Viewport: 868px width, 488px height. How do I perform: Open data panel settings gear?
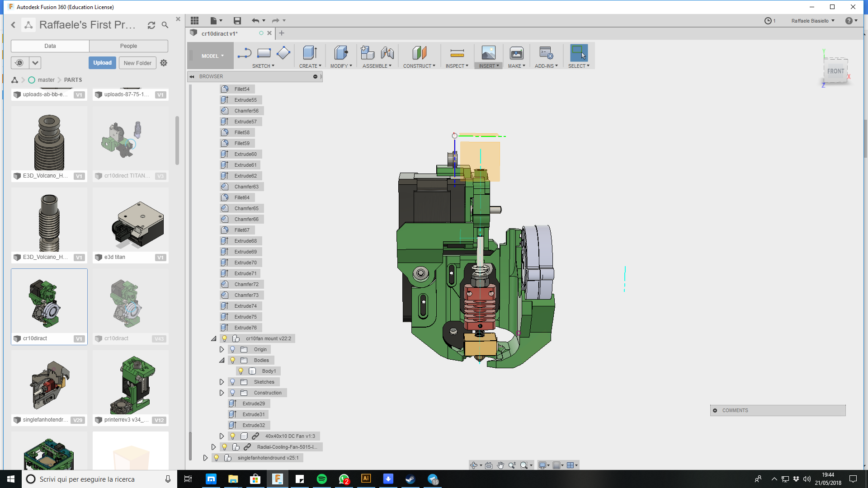click(164, 63)
